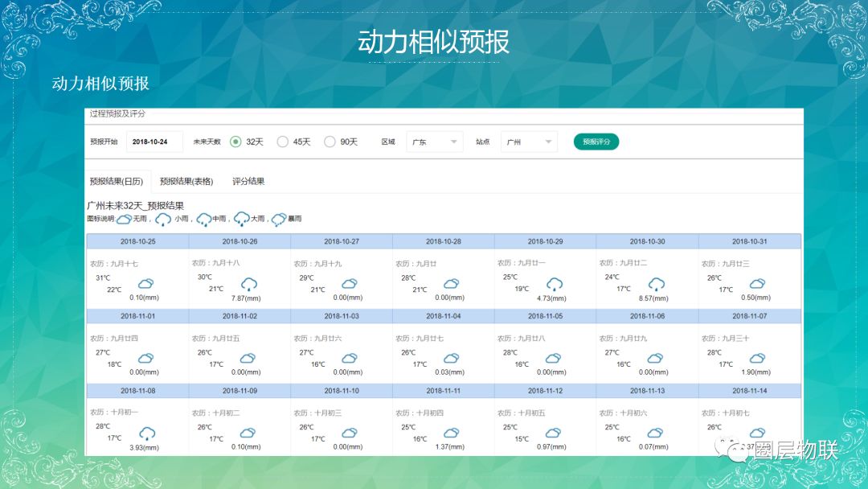868x489 pixels.
Task: Click the cloud icon for 2018-11-07
Action: 758,358
